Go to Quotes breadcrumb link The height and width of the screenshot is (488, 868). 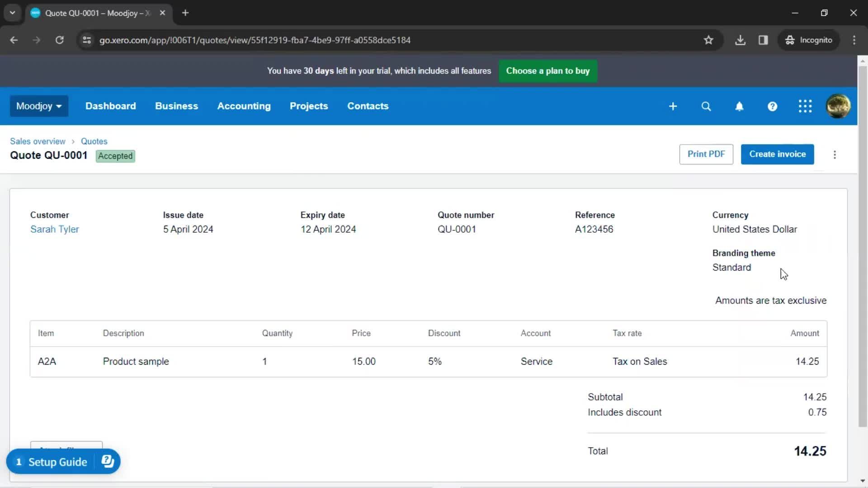[x=94, y=141]
